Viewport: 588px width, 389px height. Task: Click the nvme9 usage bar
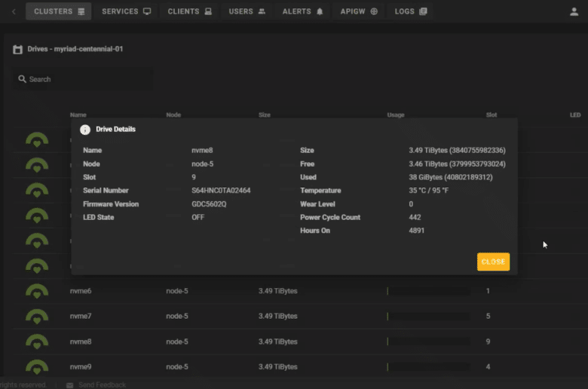click(x=428, y=367)
